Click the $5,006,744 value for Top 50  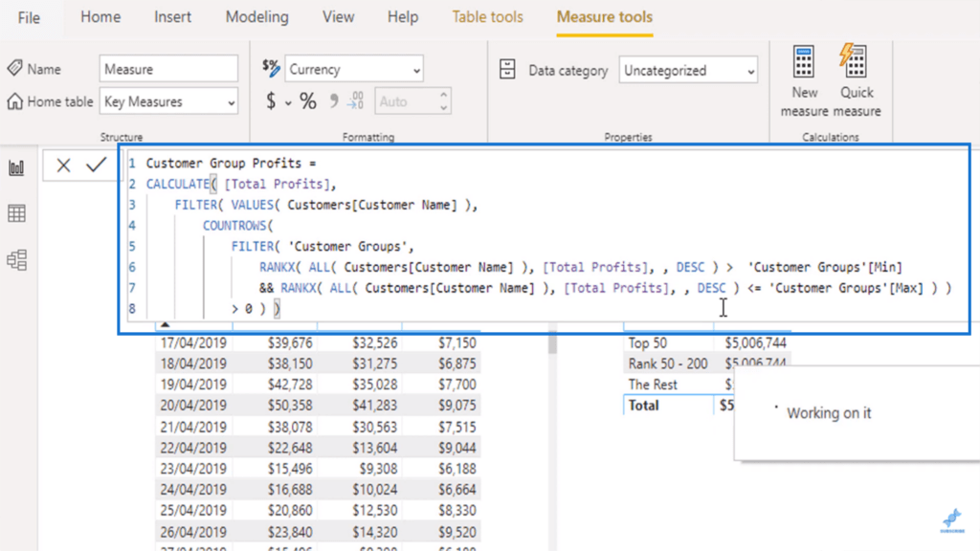[x=755, y=343]
